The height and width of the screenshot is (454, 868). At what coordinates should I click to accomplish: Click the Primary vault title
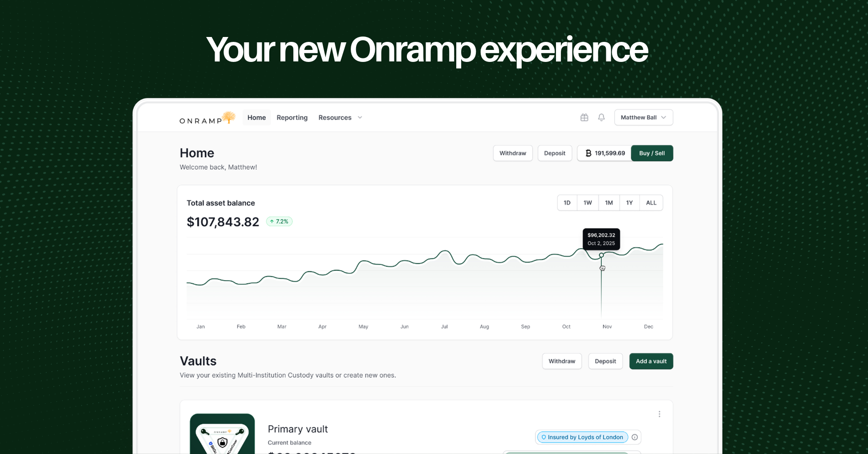(298, 429)
